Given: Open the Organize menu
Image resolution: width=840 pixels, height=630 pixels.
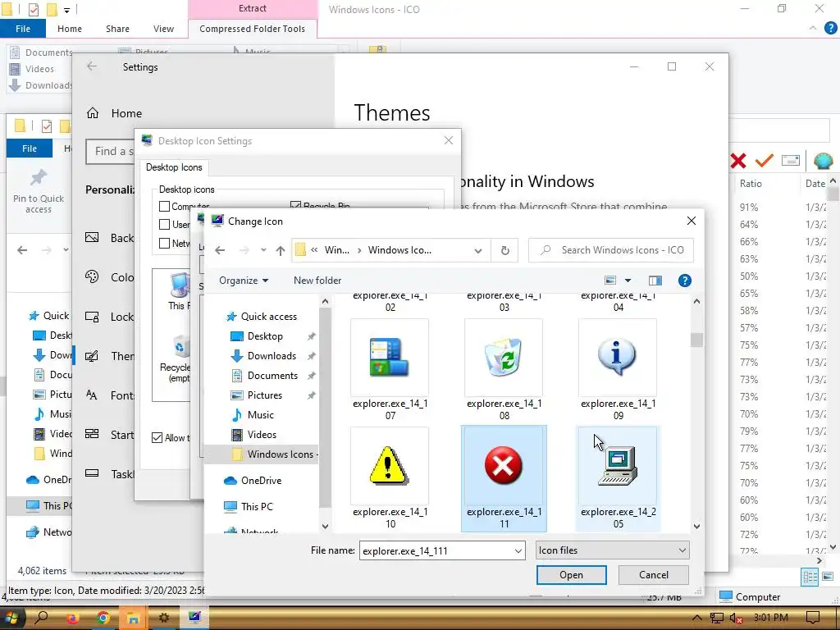Looking at the screenshot, I should click(x=243, y=281).
